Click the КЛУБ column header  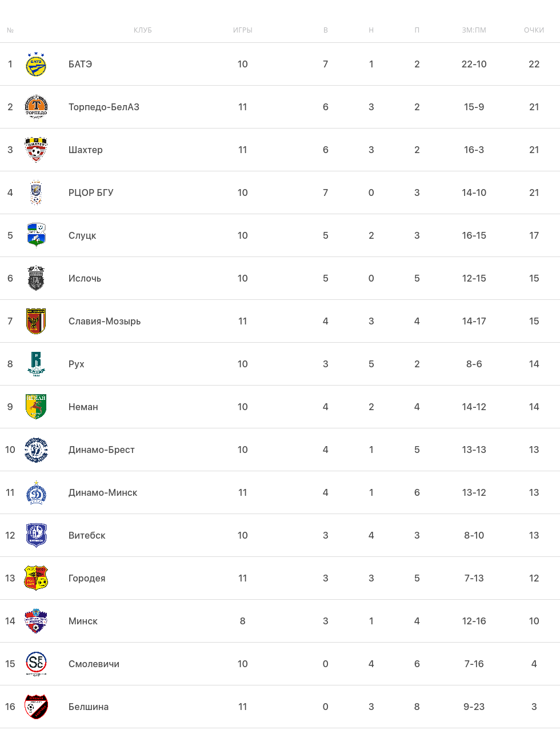142,30
